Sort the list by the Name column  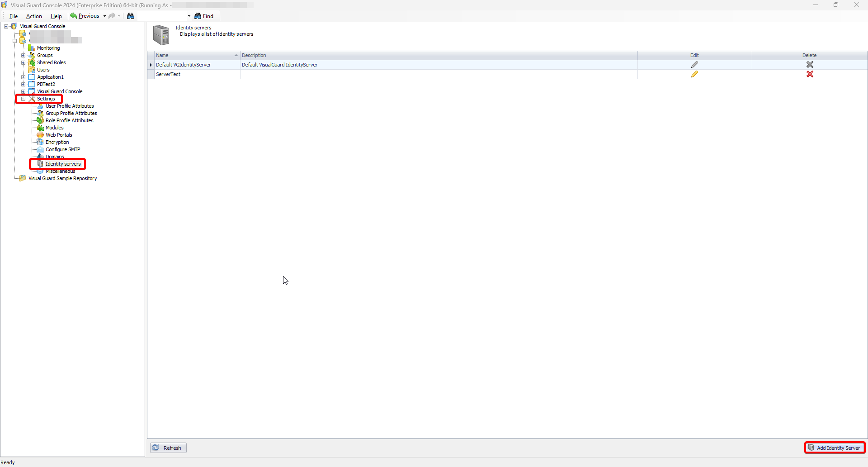click(163, 55)
